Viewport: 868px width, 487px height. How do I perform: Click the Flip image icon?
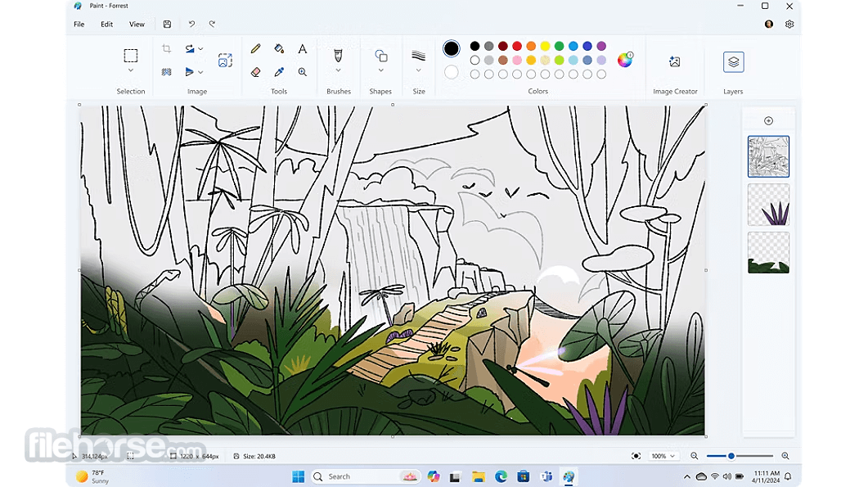coord(189,72)
